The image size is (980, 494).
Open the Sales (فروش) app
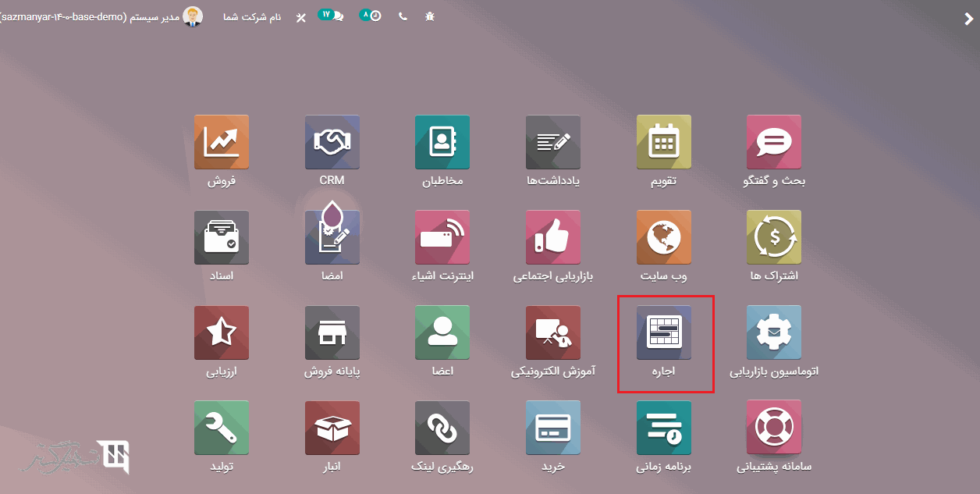[x=222, y=142]
